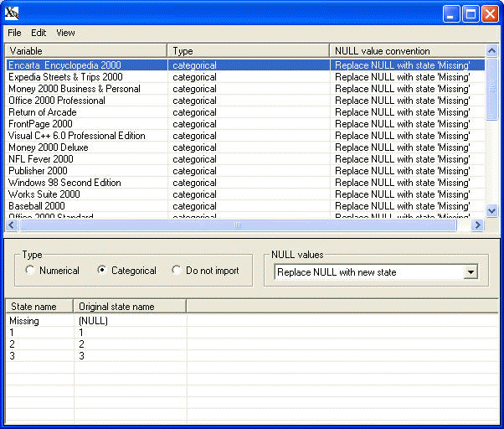Select the Missing state name row
Image resolution: width=504 pixels, height=429 pixels.
[24, 321]
